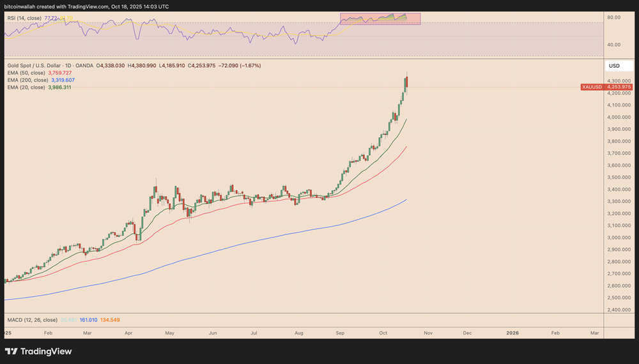Click the May label on time axis
The image size is (639, 364).
tap(169, 333)
